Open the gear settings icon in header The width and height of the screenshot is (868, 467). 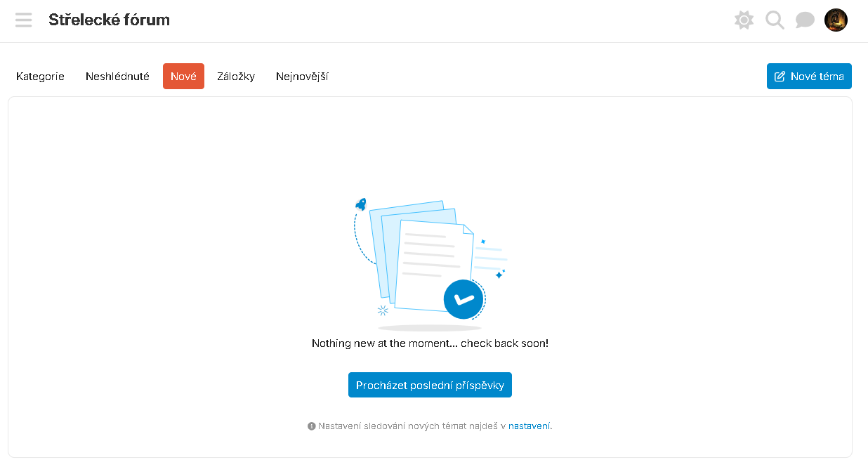[x=744, y=20]
